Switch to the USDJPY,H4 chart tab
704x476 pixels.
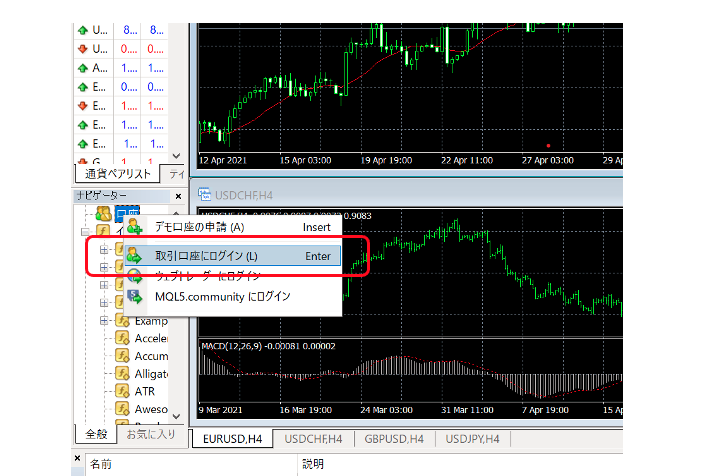point(472,439)
